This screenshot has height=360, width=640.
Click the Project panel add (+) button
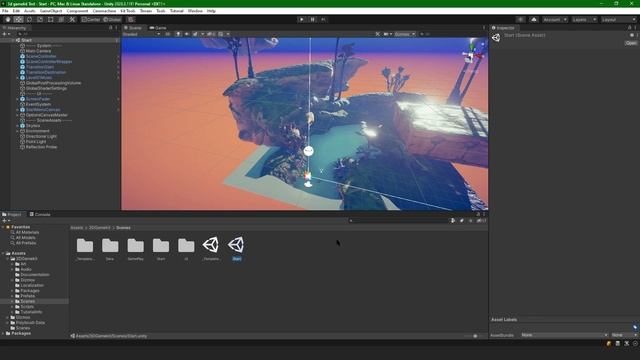pyautogui.click(x=6, y=221)
